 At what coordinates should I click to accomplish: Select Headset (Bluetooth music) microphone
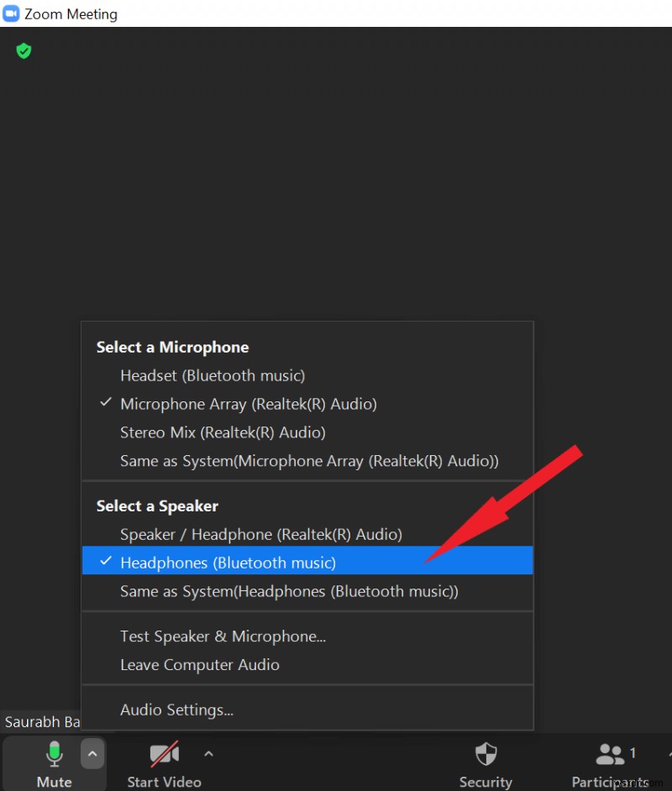coord(213,375)
